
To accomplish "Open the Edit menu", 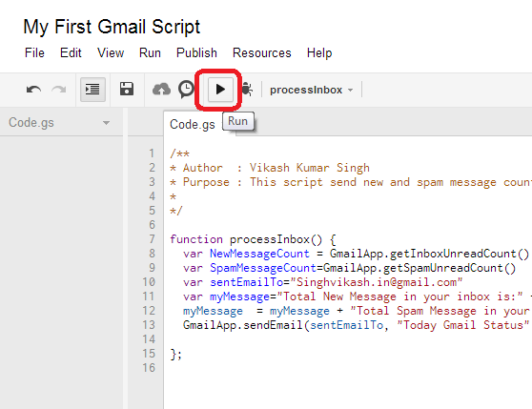I will pos(71,52).
